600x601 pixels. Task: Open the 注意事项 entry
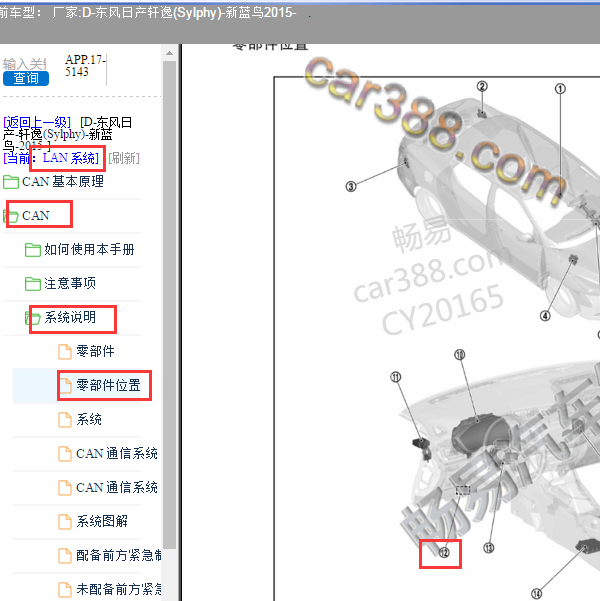coord(70,284)
